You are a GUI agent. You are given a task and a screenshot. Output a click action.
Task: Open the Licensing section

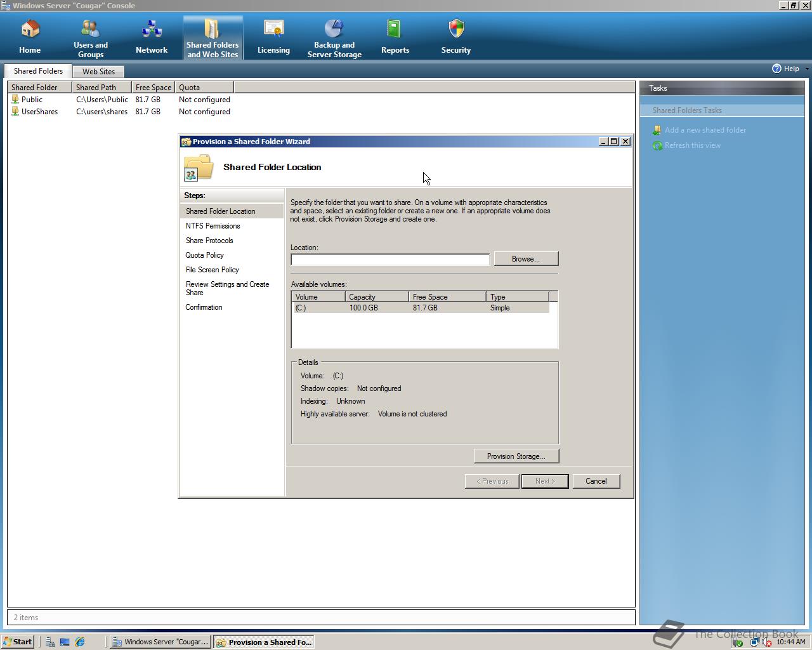[x=273, y=37]
